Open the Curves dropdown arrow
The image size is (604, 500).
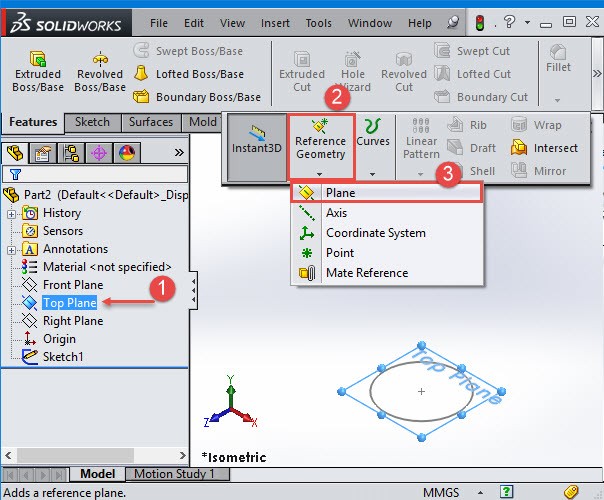[372, 174]
